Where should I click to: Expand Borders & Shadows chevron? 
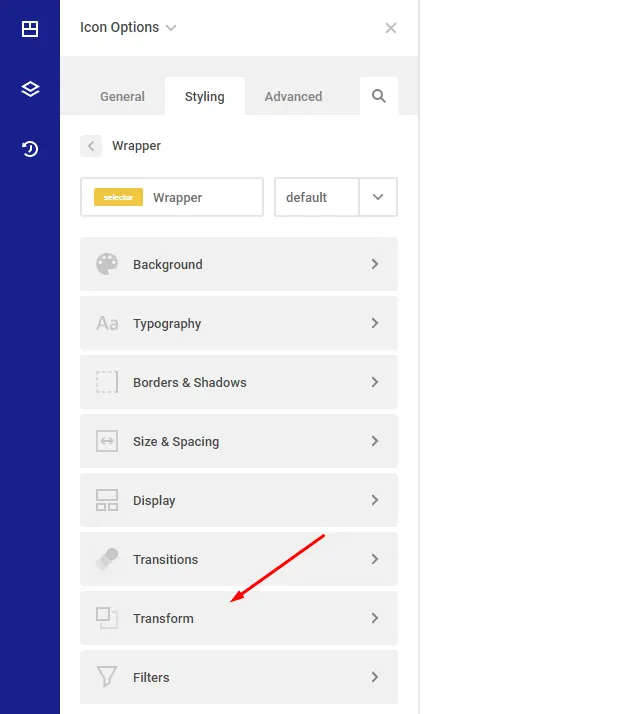click(x=375, y=382)
